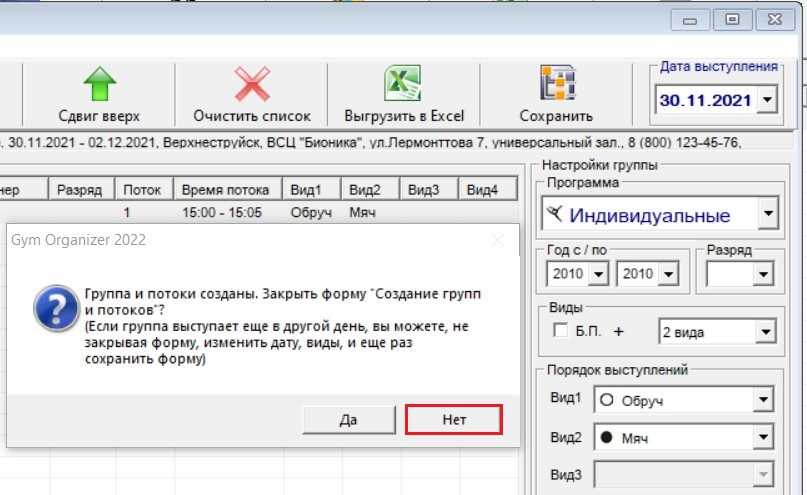Click the Время потока column header
This screenshot has height=495, width=807.
tap(220, 190)
